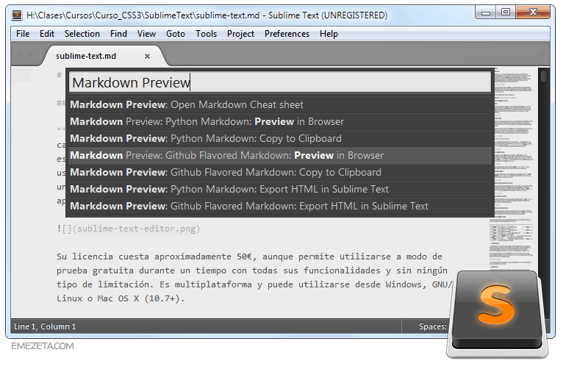Click the minimap code overview
This screenshot has width=588, height=366.
pyautogui.click(x=512, y=169)
